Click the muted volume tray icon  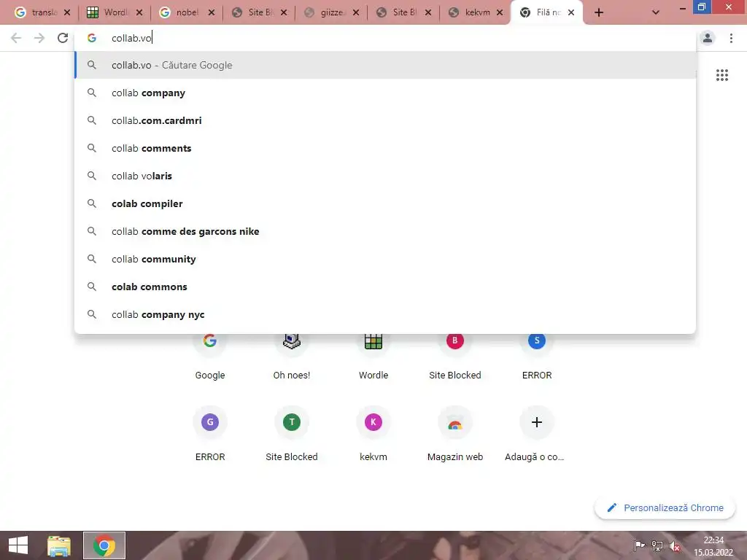(675, 545)
